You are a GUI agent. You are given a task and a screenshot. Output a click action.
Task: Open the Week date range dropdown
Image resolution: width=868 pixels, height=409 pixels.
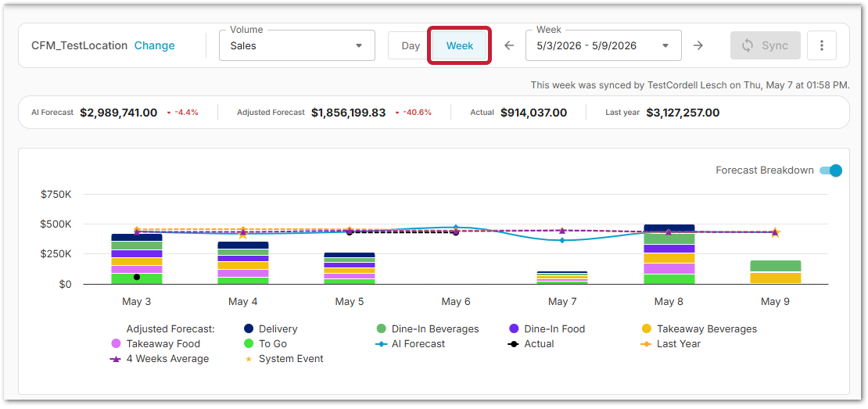[604, 45]
